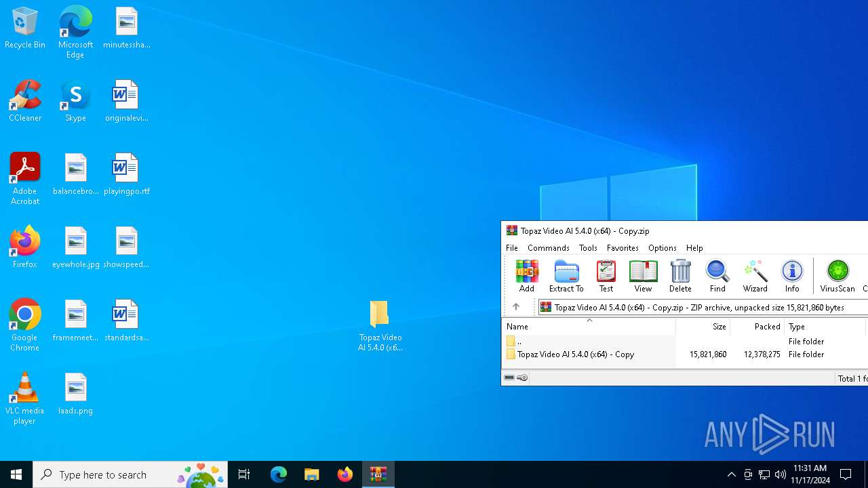The height and width of the screenshot is (488, 868).
Task: Select the Microsoft Edge desktop shortcut
Action: pyautogui.click(x=75, y=32)
